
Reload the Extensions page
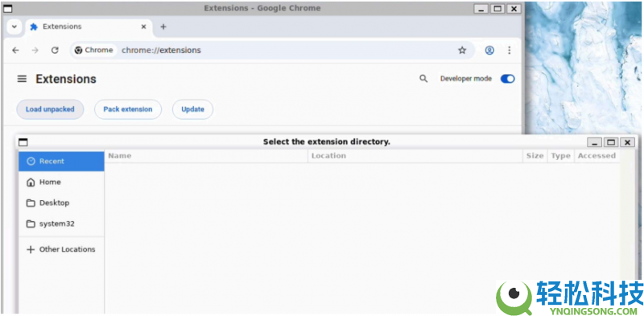pos(55,50)
